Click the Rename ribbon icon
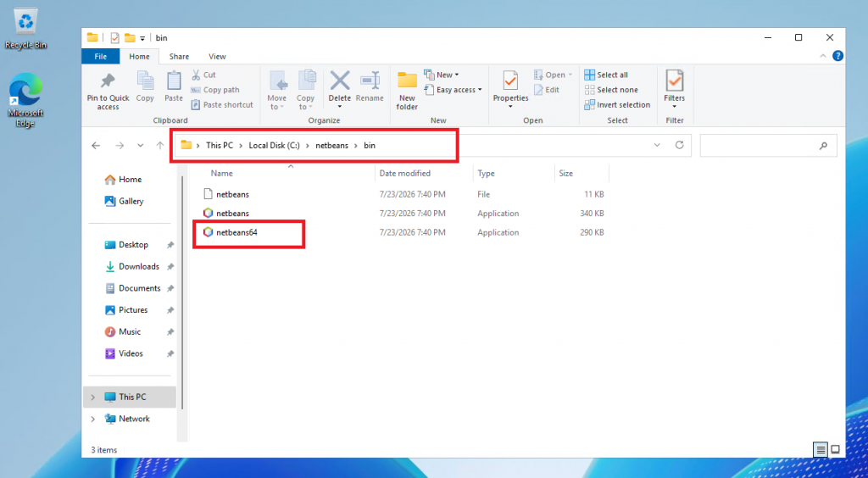Image resolution: width=868 pixels, height=478 pixels. pos(370,81)
